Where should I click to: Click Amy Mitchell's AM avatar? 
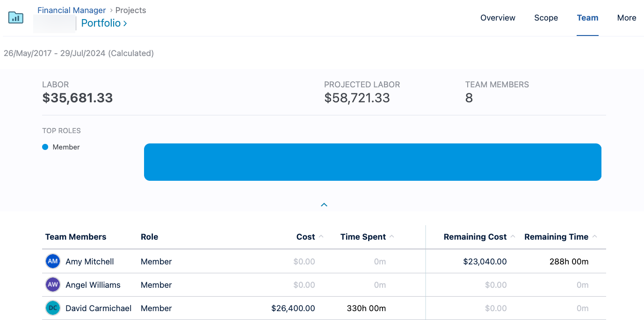point(53,261)
